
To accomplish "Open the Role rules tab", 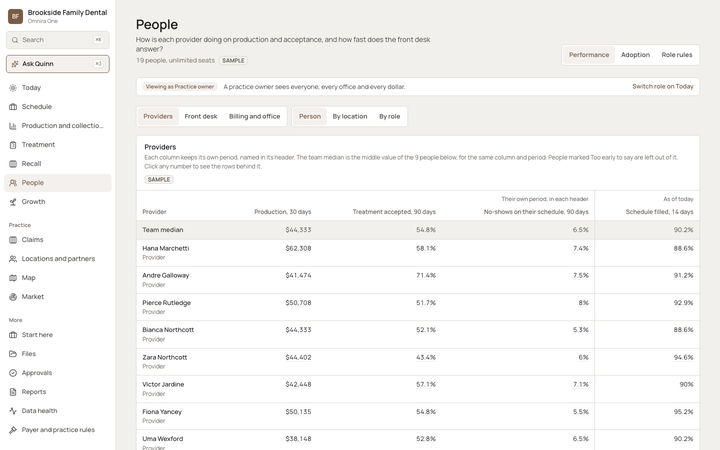I will (676, 55).
